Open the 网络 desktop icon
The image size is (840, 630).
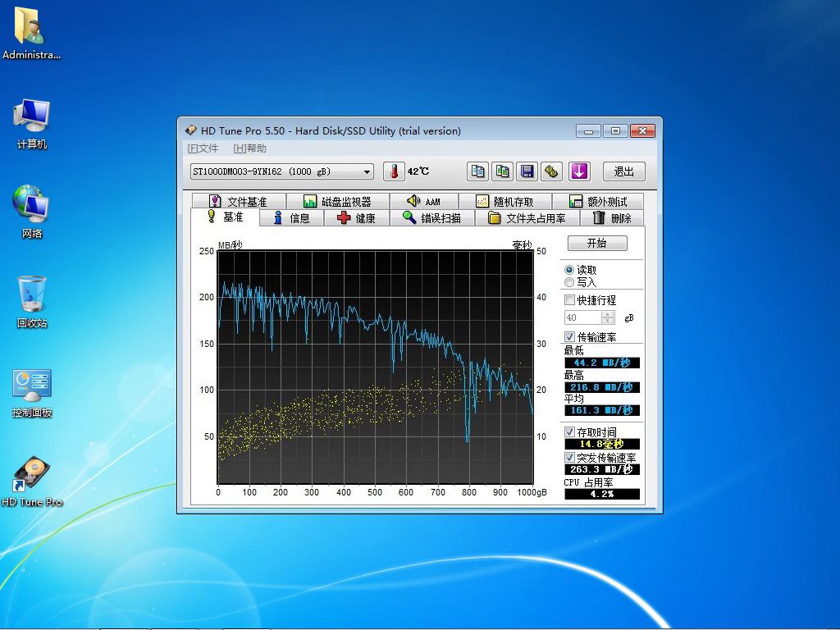[32, 212]
